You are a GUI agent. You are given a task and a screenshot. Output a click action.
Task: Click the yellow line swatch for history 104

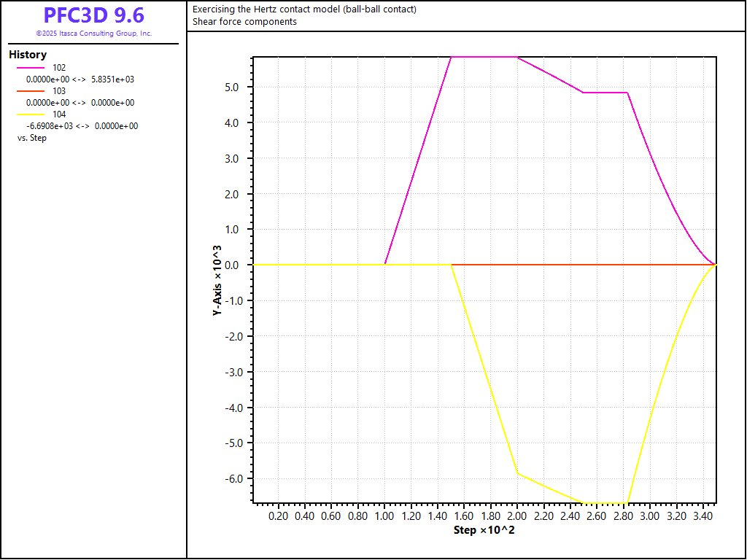(x=30, y=114)
